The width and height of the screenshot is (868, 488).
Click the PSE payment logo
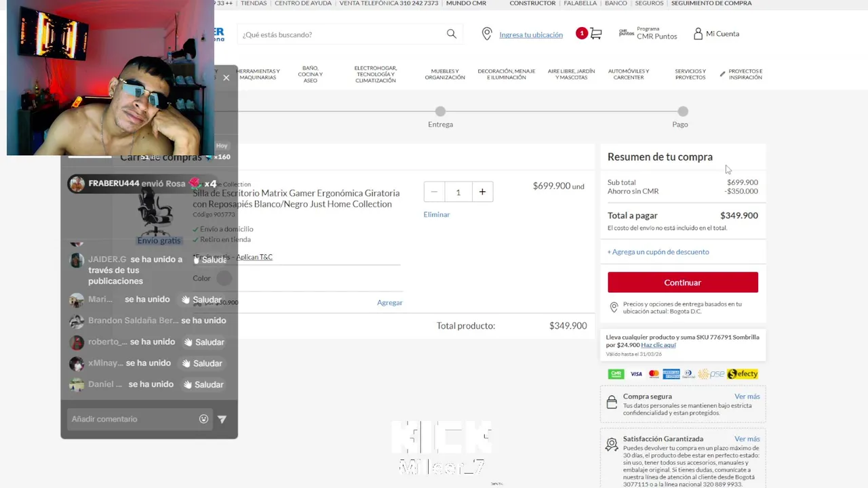point(711,374)
